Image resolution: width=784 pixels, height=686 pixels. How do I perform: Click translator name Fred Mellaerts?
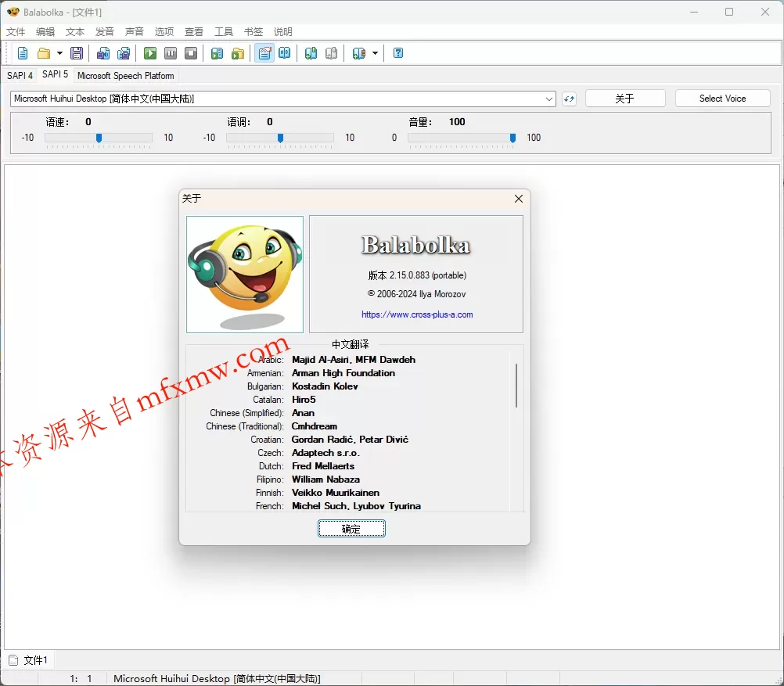(323, 466)
